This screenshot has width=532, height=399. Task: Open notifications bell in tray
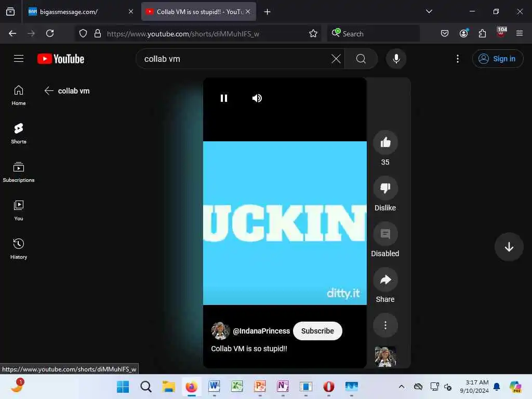coord(497,387)
